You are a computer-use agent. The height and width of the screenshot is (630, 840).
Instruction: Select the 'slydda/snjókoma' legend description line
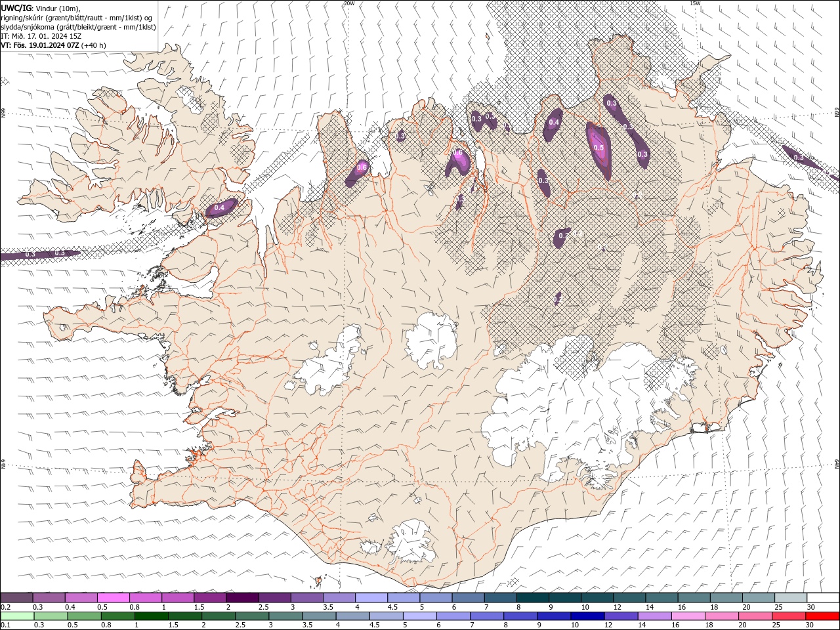(x=78, y=27)
